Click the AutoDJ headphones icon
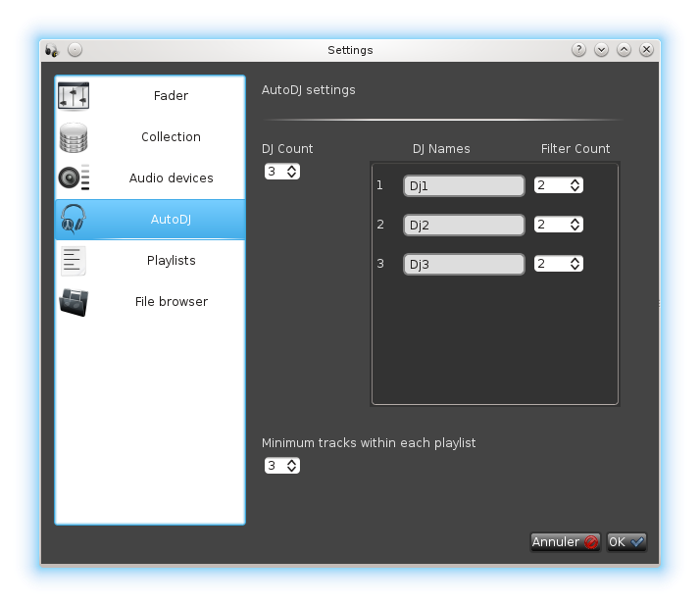This screenshot has width=700, height=607. (73, 219)
